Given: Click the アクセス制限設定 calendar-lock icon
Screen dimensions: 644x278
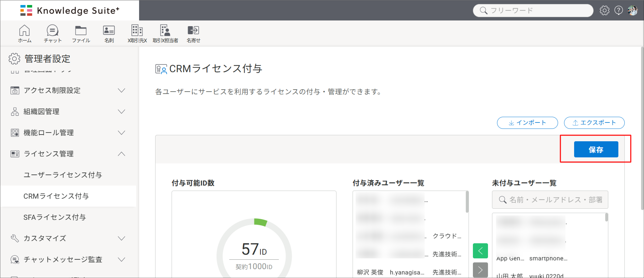Looking at the screenshot, I should [x=15, y=90].
